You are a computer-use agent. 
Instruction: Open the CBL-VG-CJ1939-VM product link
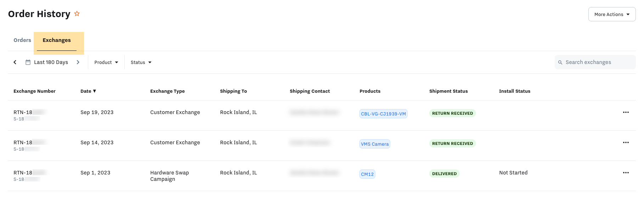click(x=383, y=114)
